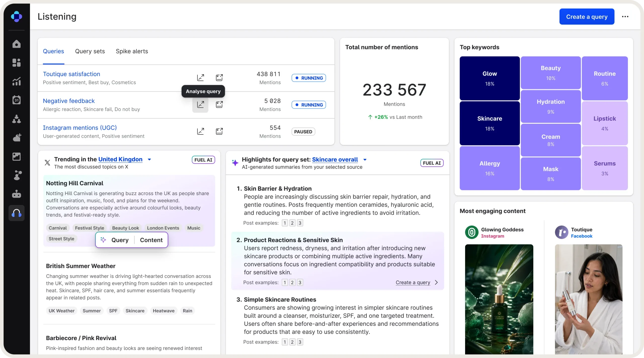Click the SPF topic tag
The image size is (644, 358).
[x=113, y=311]
